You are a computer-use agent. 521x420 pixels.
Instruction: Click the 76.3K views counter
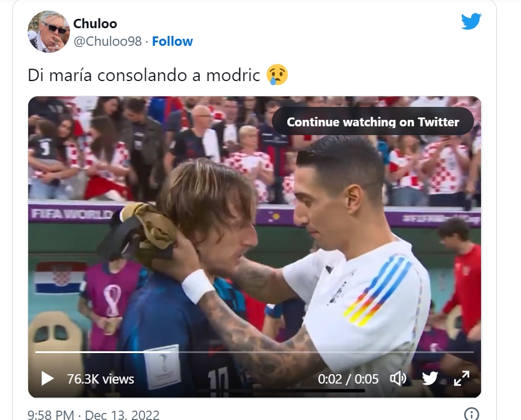[100, 379]
